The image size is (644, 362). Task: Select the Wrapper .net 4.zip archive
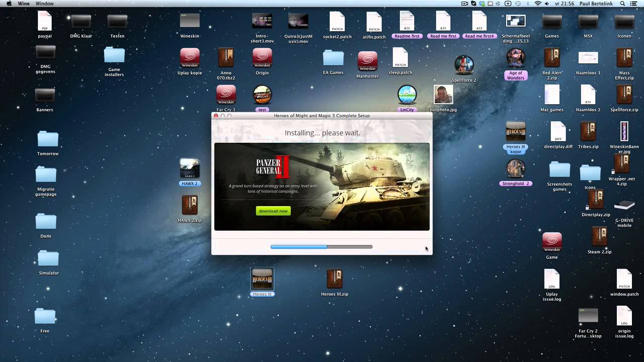[x=621, y=163]
